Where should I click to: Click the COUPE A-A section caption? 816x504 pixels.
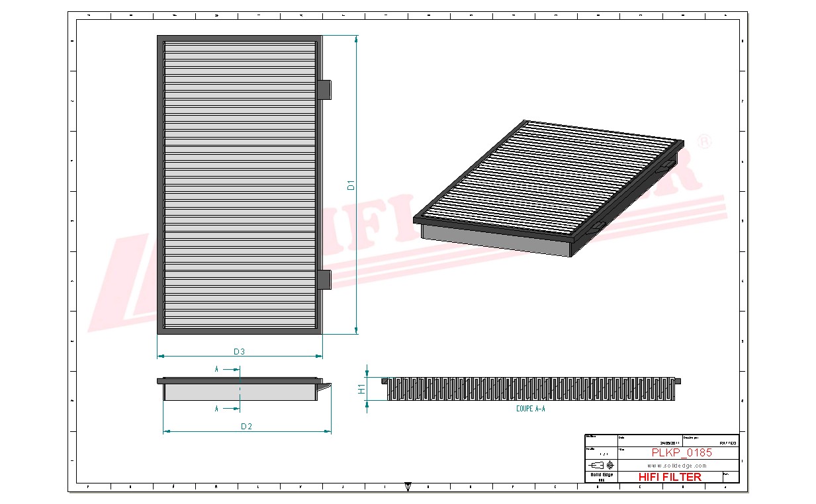pyautogui.click(x=531, y=409)
